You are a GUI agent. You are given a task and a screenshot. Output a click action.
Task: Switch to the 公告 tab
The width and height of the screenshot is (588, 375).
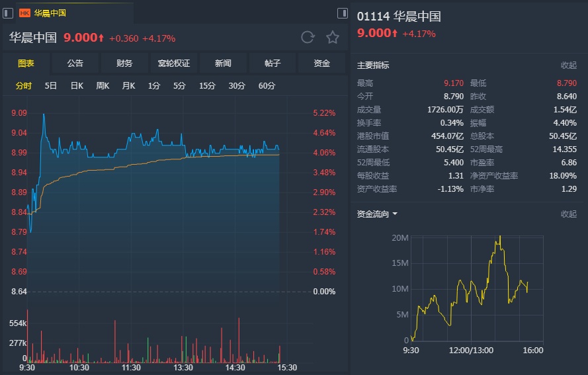pos(75,63)
